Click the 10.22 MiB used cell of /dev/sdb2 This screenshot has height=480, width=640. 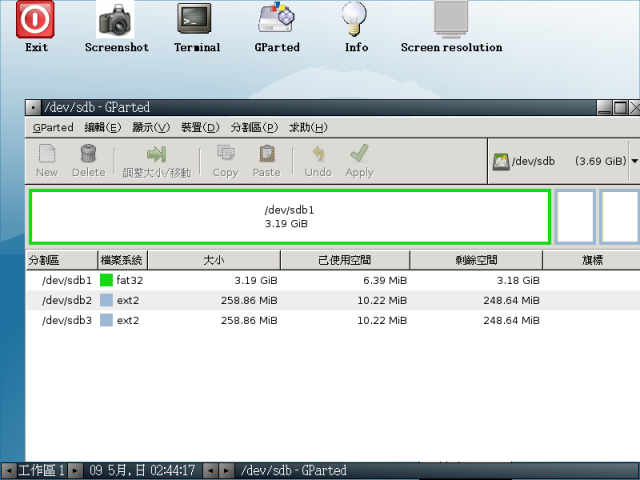(382, 300)
